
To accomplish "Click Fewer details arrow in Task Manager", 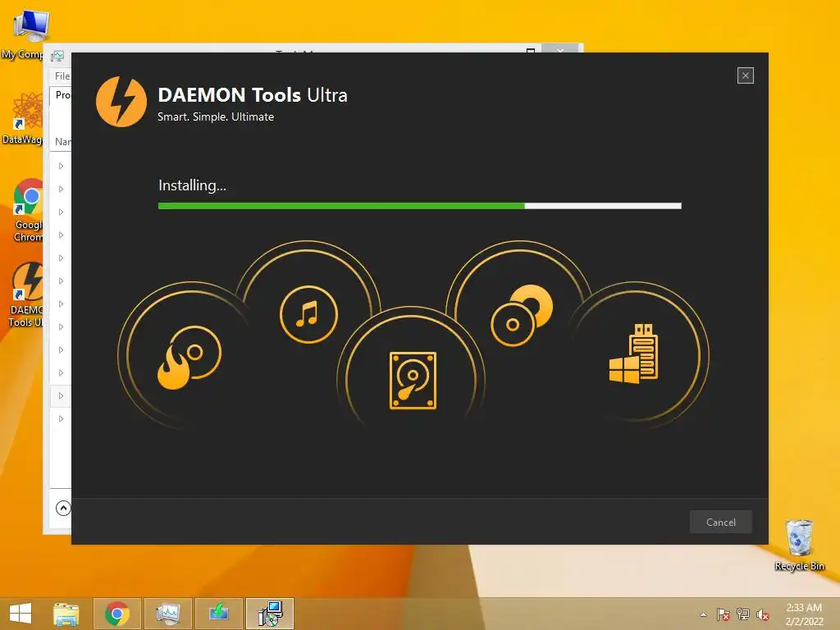I will pos(63,508).
